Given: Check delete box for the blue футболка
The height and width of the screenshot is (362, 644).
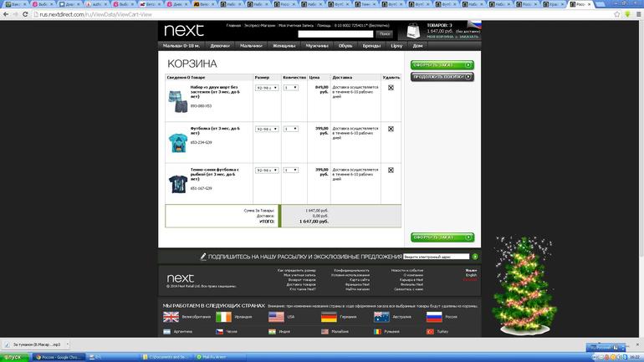Looking at the screenshot, I should [391, 129].
